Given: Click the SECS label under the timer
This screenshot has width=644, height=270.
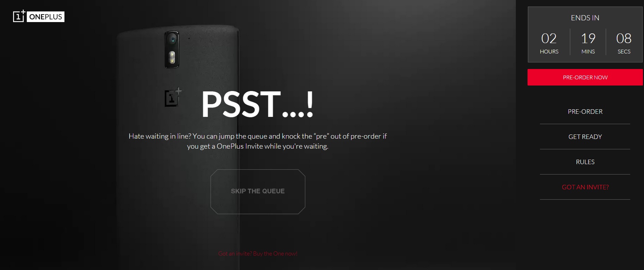Looking at the screenshot, I should (624, 51).
